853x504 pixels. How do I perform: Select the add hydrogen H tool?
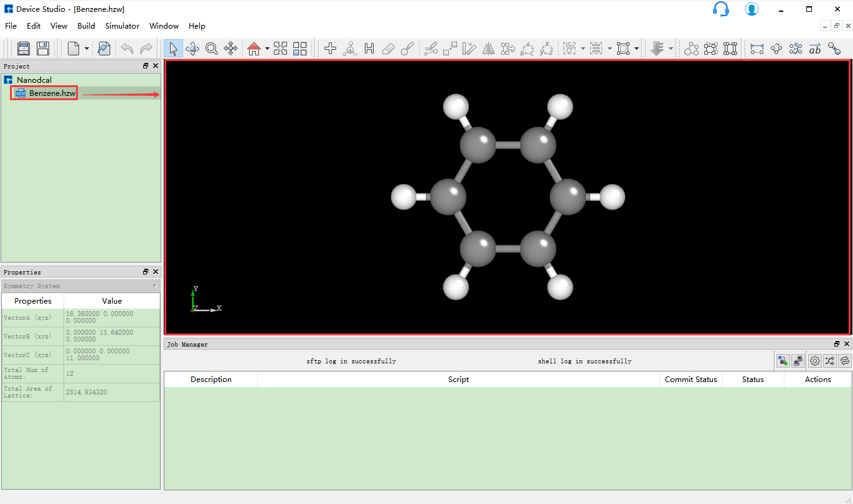[369, 49]
